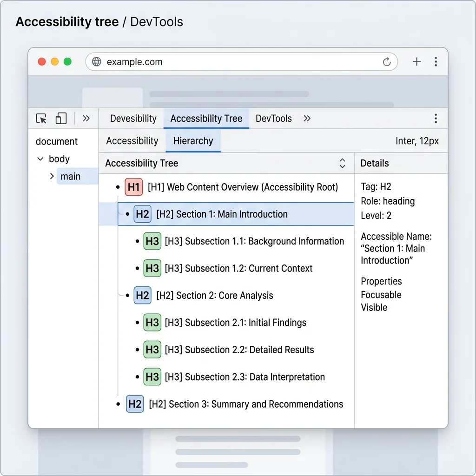Select Web Content Overview H1 row

(226, 187)
